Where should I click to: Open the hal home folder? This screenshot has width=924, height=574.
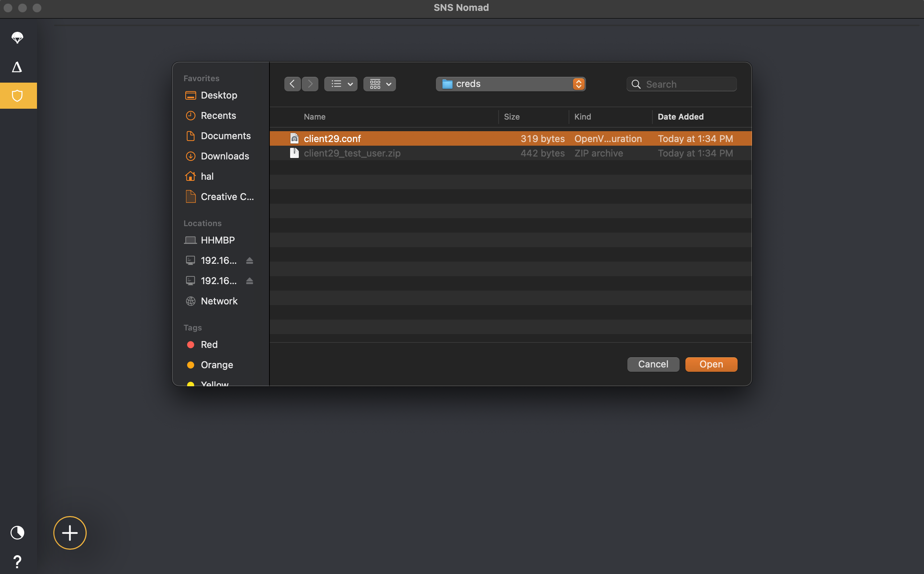tap(207, 176)
